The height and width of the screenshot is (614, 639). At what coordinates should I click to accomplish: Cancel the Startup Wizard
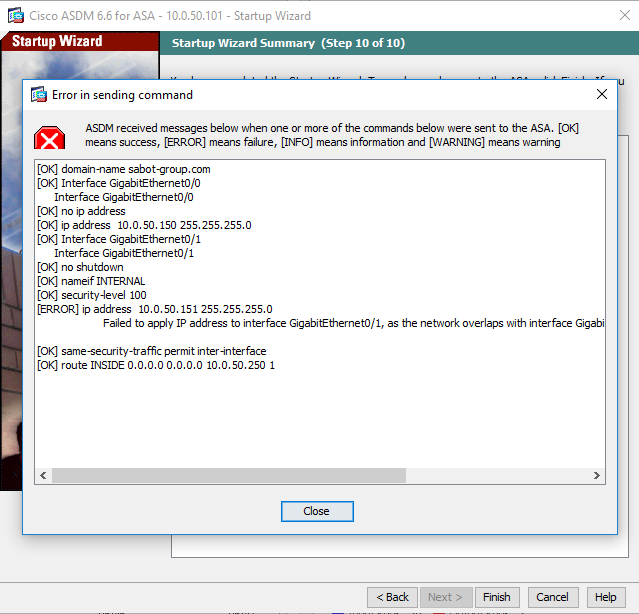pos(553,597)
